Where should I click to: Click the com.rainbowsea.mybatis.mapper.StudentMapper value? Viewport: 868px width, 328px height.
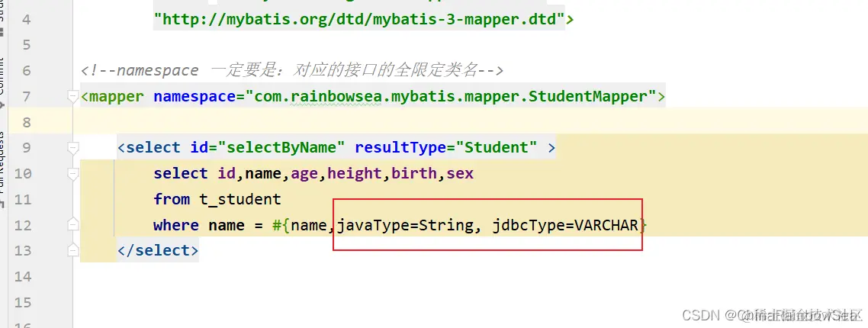tap(450, 97)
